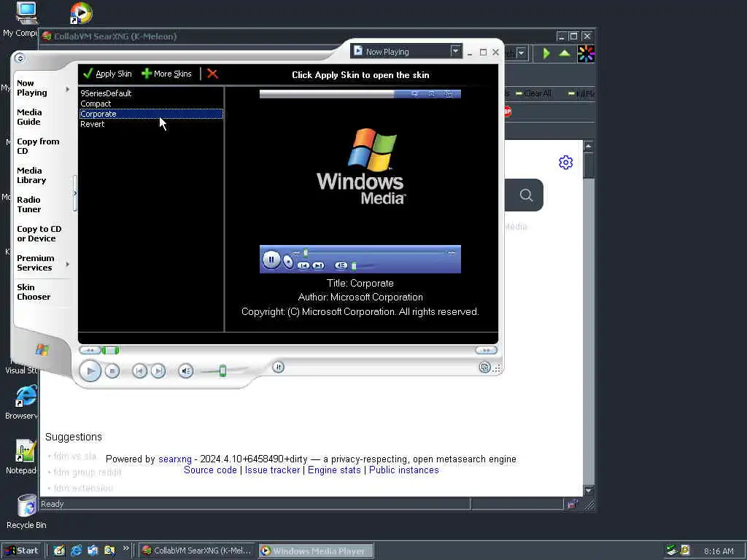Open the Browservice desktop shortcut
The image size is (747, 560).
click(22, 402)
